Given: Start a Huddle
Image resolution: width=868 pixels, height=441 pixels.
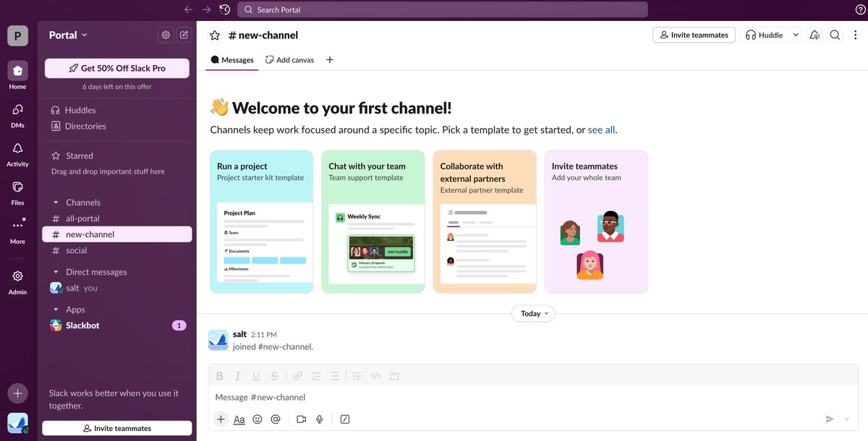Looking at the screenshot, I should pos(765,35).
